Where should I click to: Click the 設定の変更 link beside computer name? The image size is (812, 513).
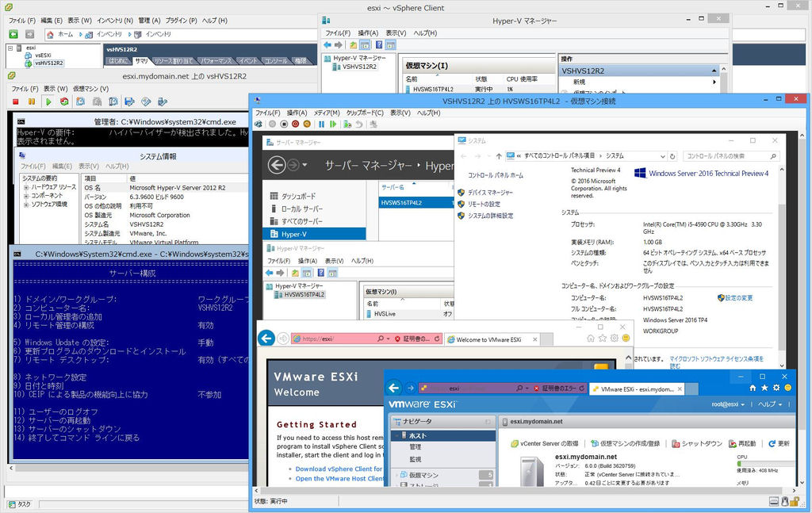(x=739, y=298)
